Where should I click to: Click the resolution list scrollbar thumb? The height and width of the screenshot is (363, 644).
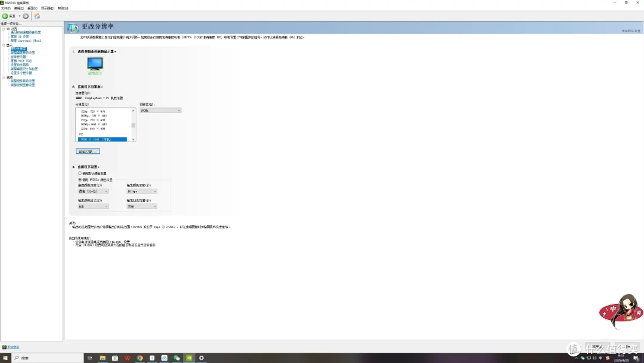coord(133,125)
